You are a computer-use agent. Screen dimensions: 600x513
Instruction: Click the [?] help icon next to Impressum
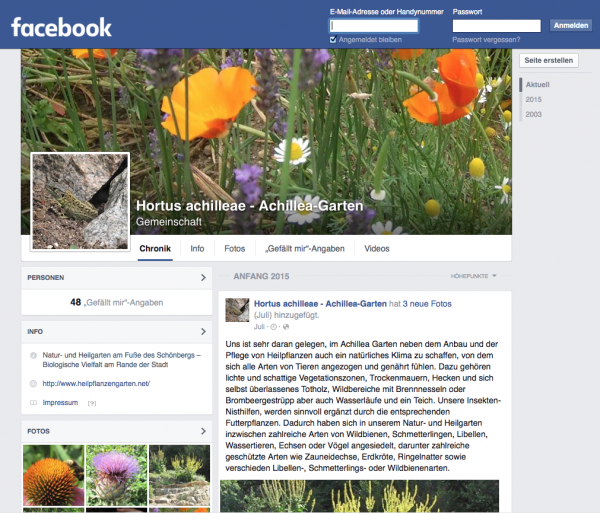pyautogui.click(x=92, y=403)
